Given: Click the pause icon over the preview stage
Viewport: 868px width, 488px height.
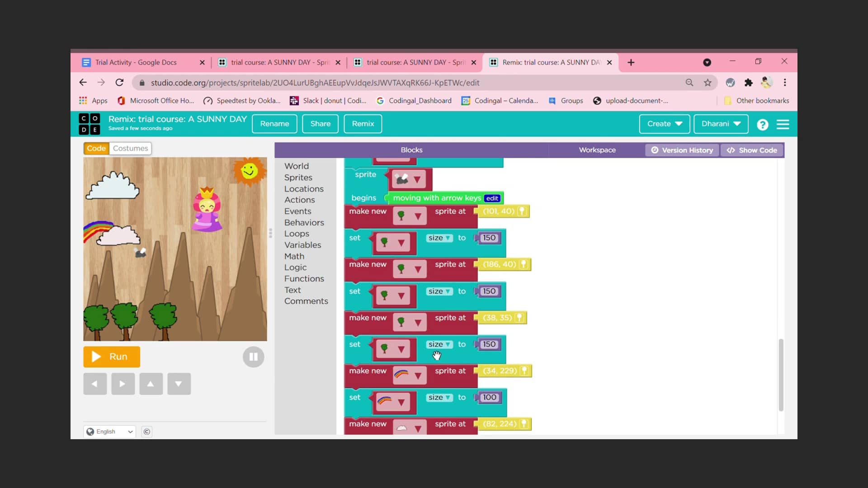Looking at the screenshot, I should (x=253, y=357).
